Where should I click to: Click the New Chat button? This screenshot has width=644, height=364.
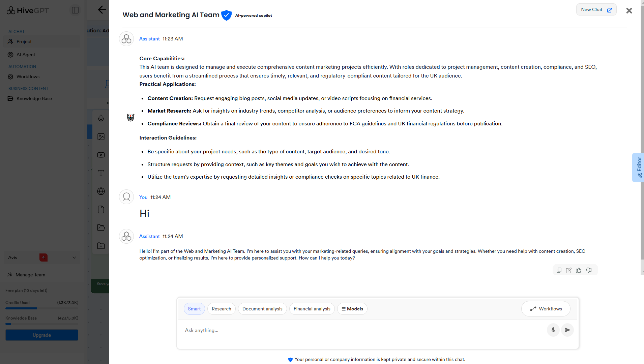[596, 10]
